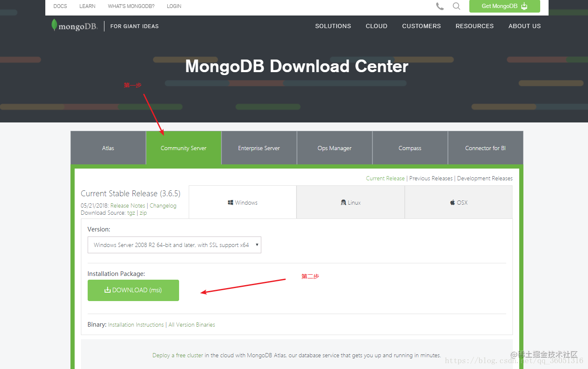Open the RESOURCES navigation menu
The width and height of the screenshot is (588, 369).
click(474, 26)
